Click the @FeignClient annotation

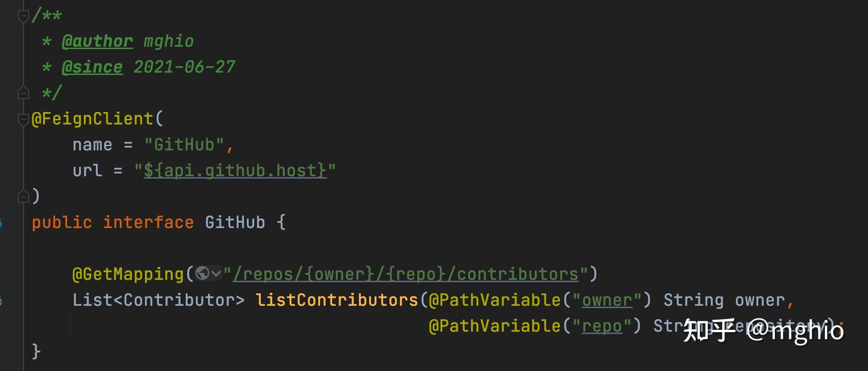[92, 119]
